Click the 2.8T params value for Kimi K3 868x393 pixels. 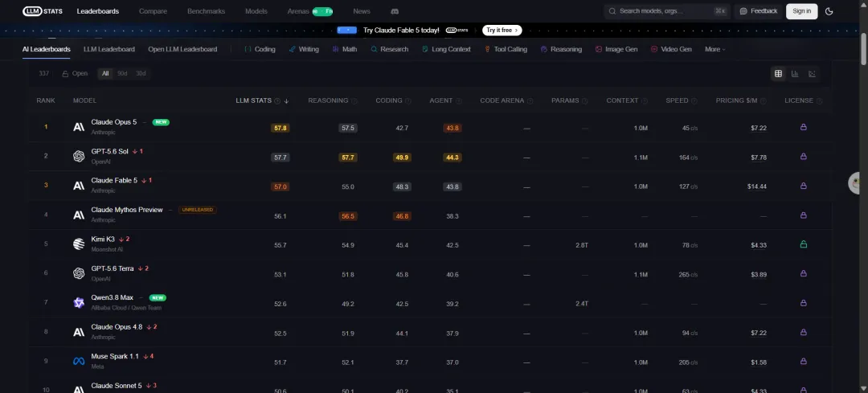(x=581, y=245)
